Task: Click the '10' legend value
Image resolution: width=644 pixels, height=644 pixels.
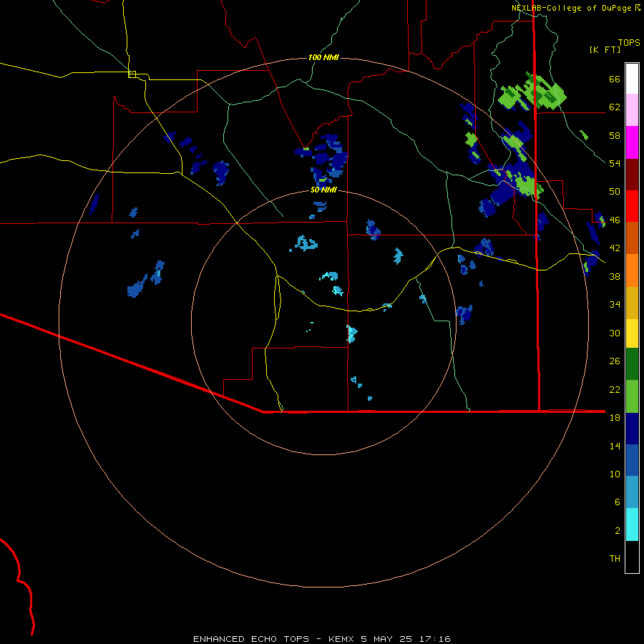Action: point(615,474)
